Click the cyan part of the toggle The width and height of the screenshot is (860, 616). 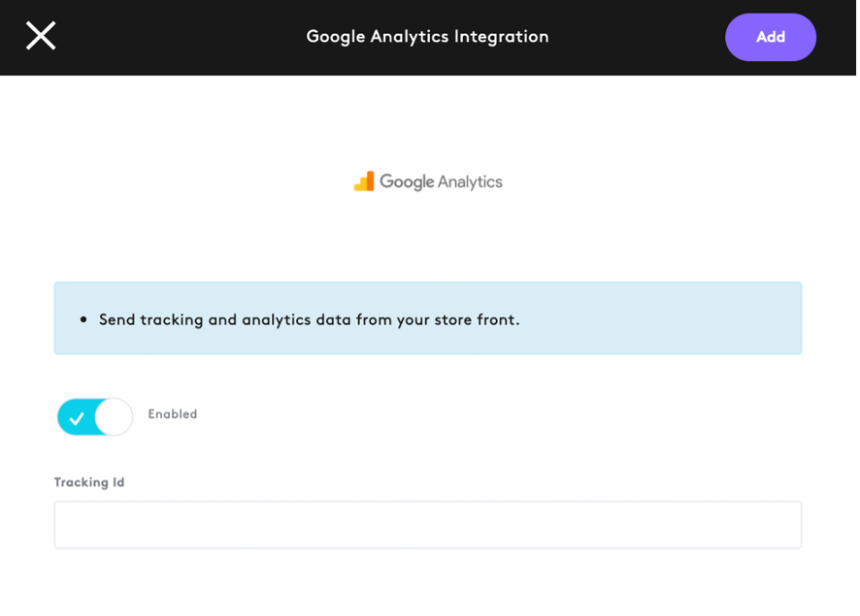click(76, 417)
